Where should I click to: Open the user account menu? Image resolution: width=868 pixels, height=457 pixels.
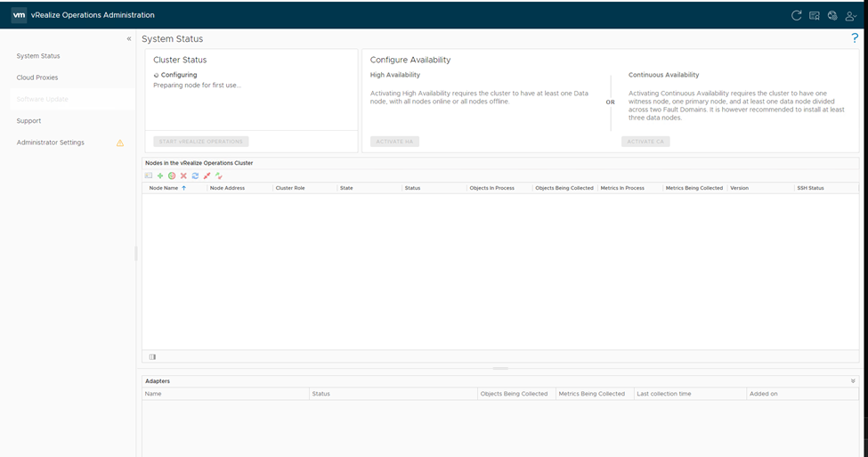(x=851, y=16)
